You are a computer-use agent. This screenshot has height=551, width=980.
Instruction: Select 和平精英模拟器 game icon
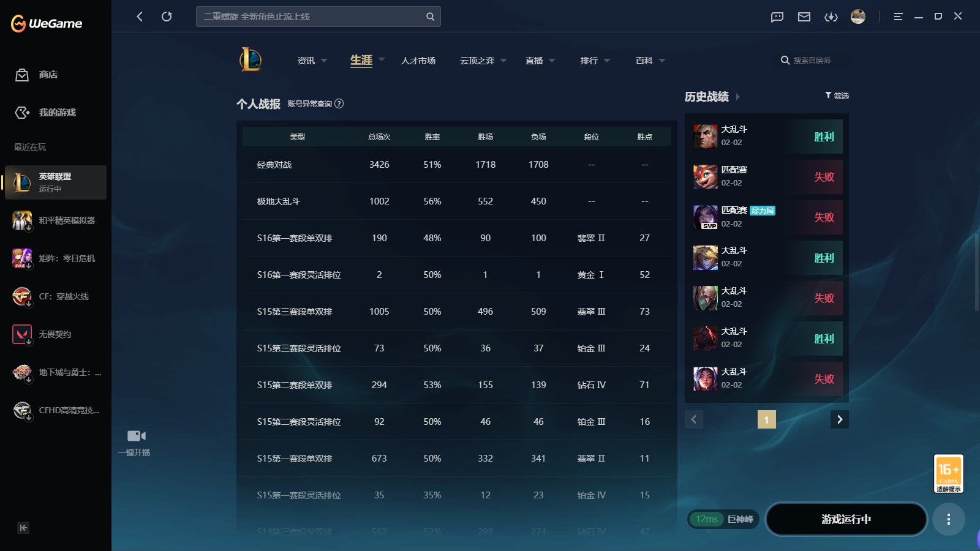pyautogui.click(x=22, y=220)
